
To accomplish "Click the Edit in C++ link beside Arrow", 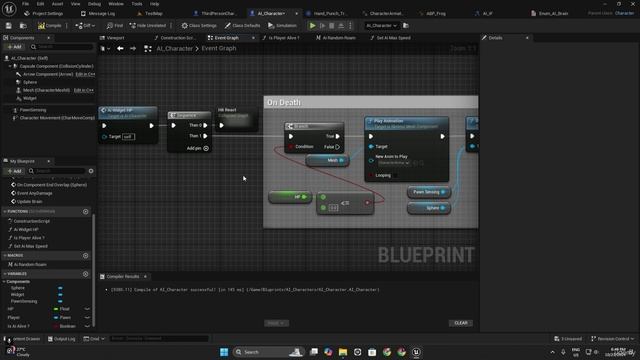I will click(x=85, y=74).
